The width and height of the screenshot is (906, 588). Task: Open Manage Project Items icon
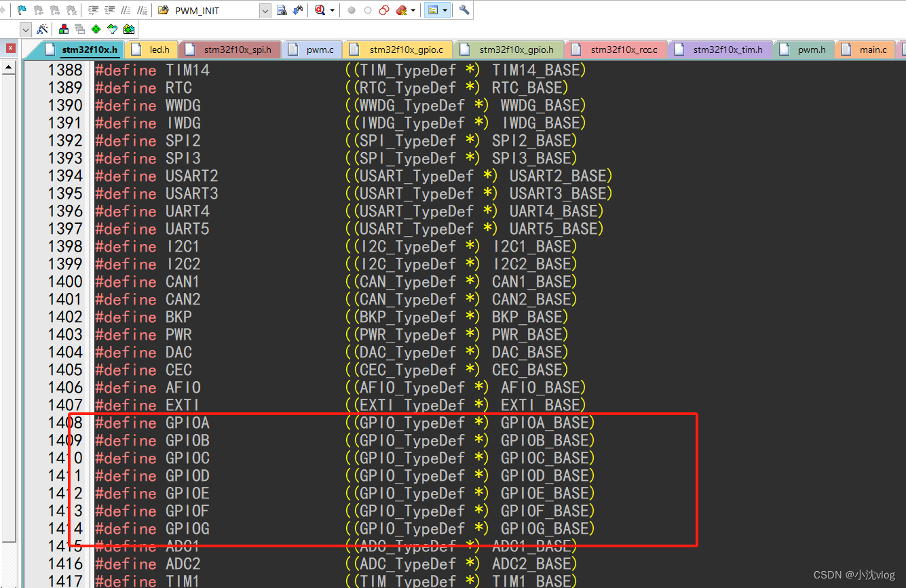(64, 28)
